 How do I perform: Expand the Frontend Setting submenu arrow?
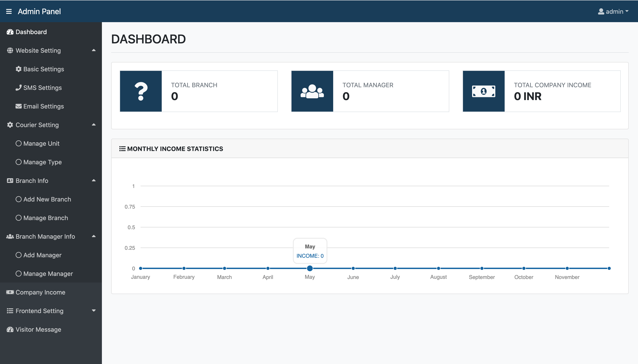point(94,311)
